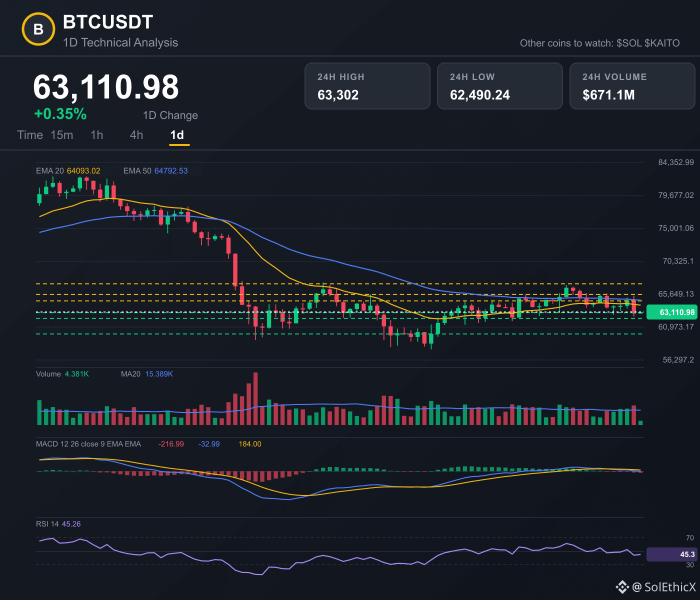
Task: Open the $KAITO coin link
Action: pos(662,43)
